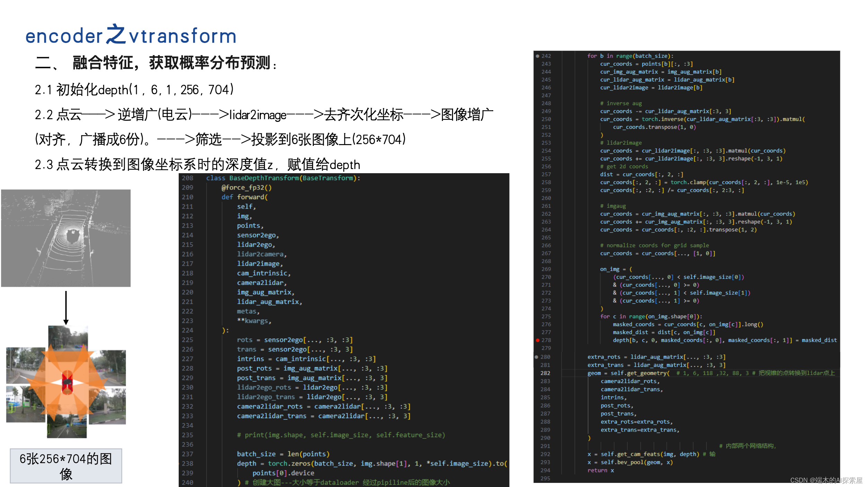Select the six-camera surround view image
This screenshot has width=868, height=487.
[x=66, y=388]
